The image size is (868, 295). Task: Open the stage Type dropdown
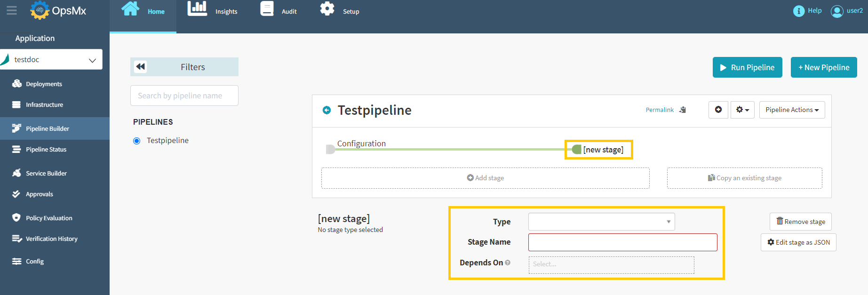point(601,222)
